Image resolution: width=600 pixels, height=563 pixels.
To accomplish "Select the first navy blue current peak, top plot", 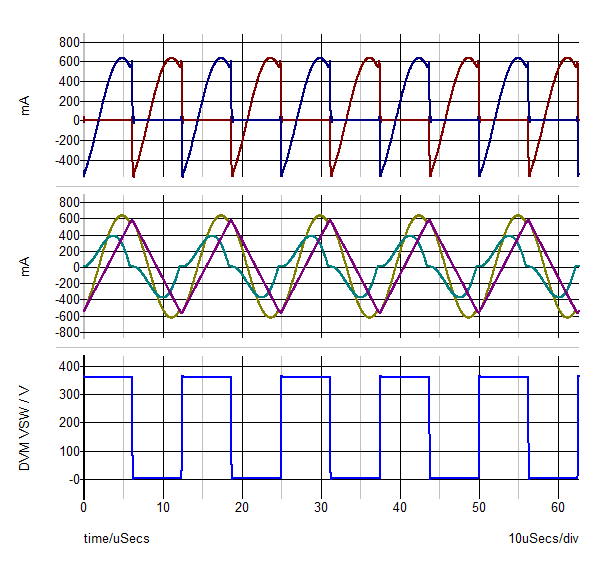I will coord(121,58).
